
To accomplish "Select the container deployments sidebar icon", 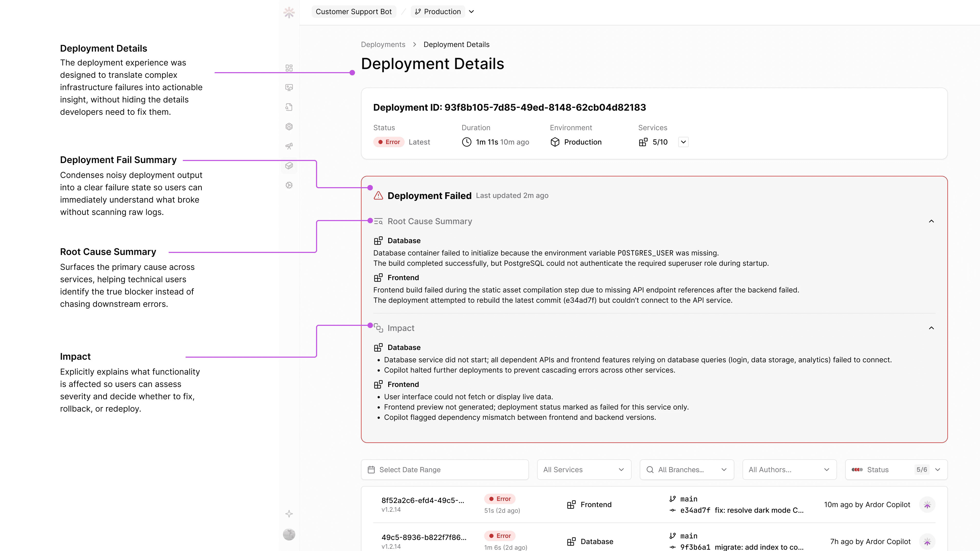I will 289,166.
